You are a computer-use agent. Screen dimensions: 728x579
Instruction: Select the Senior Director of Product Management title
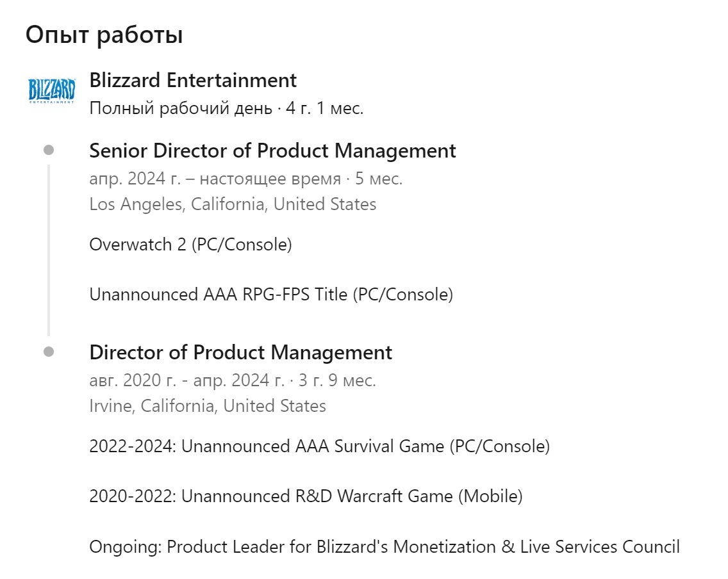pyautogui.click(x=272, y=151)
